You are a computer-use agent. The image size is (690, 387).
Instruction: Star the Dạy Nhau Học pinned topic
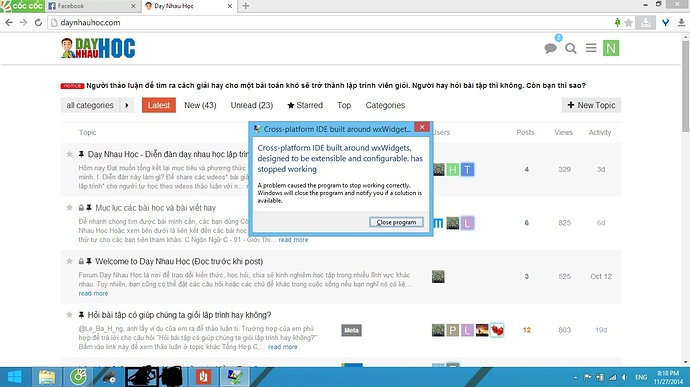(69, 154)
